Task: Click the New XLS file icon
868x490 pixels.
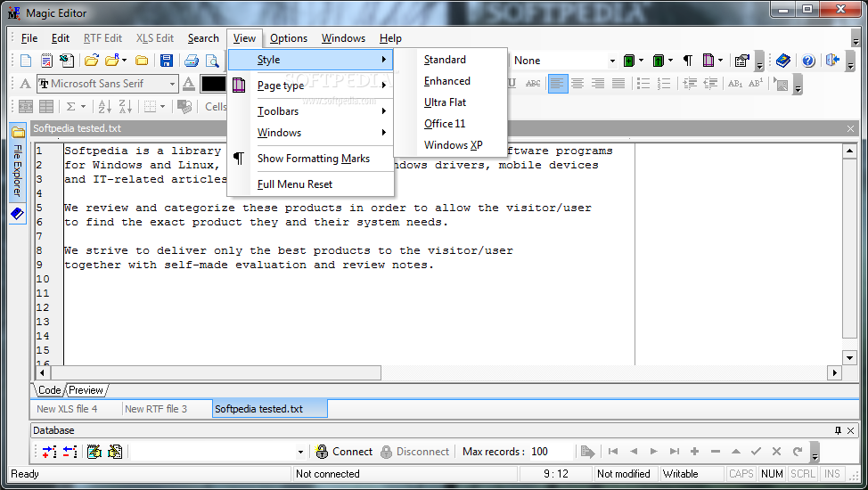Action: click(67, 61)
